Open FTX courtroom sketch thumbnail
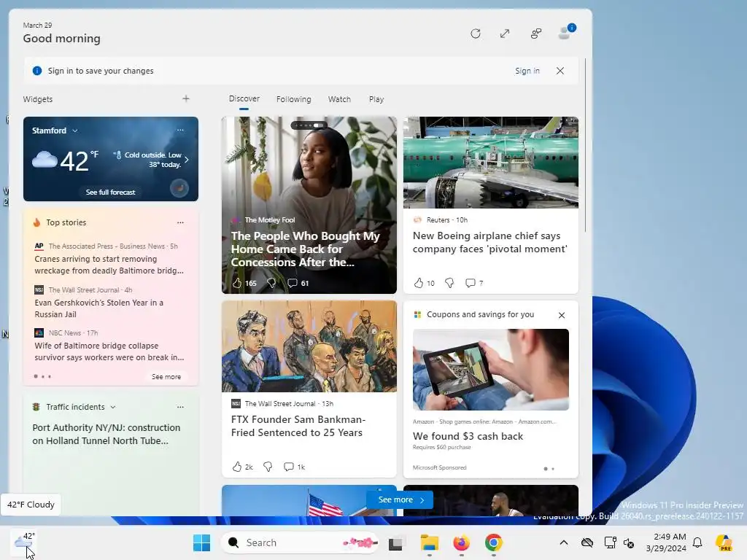 pos(309,346)
